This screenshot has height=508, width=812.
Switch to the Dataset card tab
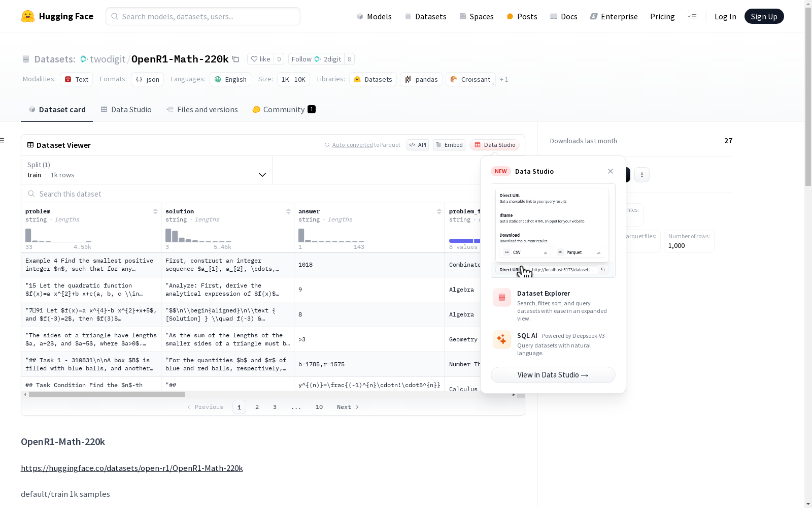(x=57, y=109)
